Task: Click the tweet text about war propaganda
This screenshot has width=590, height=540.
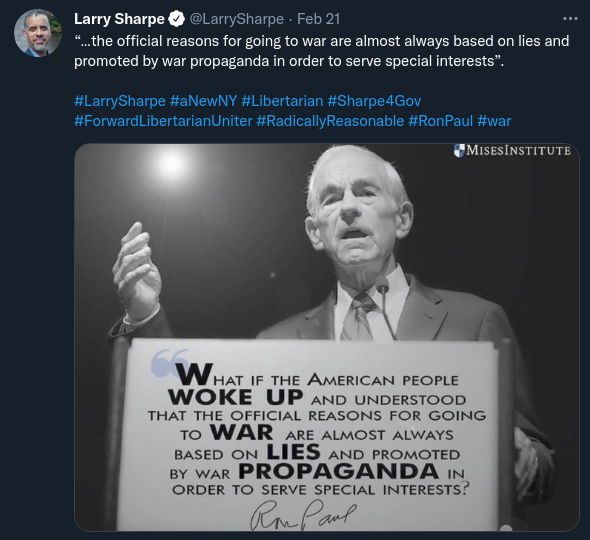Action: 322,51
